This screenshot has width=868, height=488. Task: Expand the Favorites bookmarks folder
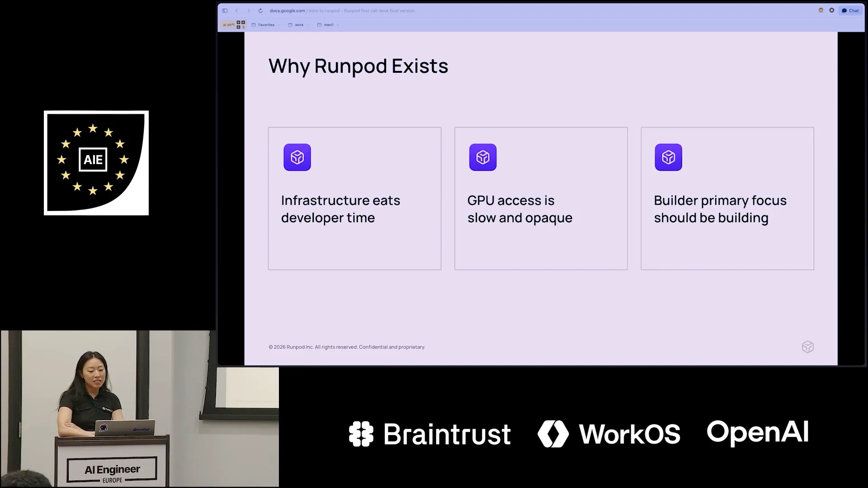coord(266,25)
